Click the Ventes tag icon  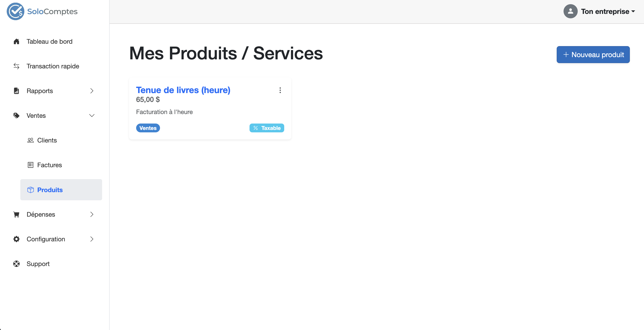[17, 116]
